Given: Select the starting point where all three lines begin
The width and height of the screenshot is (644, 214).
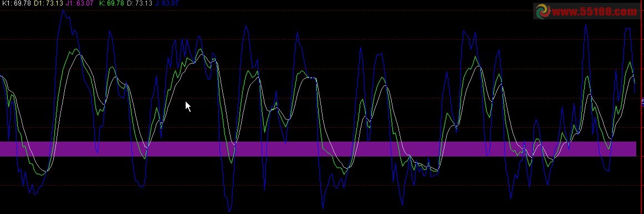Looking at the screenshot, I should (x=1, y=76).
